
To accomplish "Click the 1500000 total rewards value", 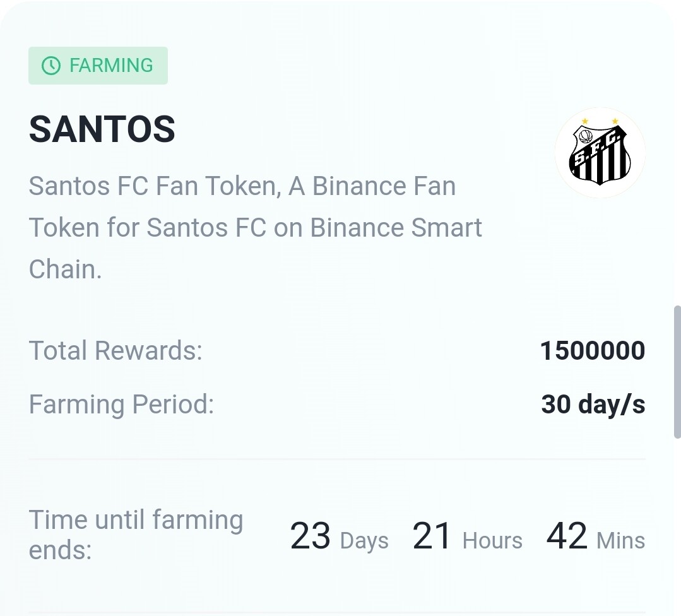I will (592, 351).
